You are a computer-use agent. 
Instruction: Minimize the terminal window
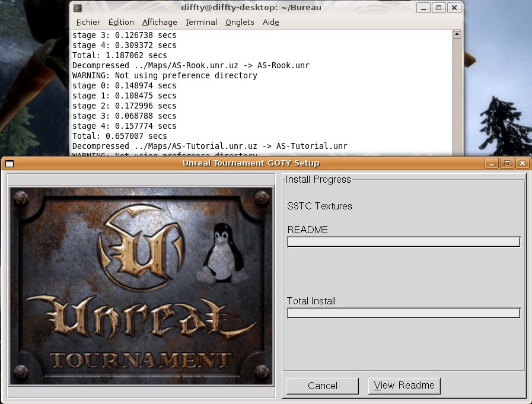coord(423,8)
